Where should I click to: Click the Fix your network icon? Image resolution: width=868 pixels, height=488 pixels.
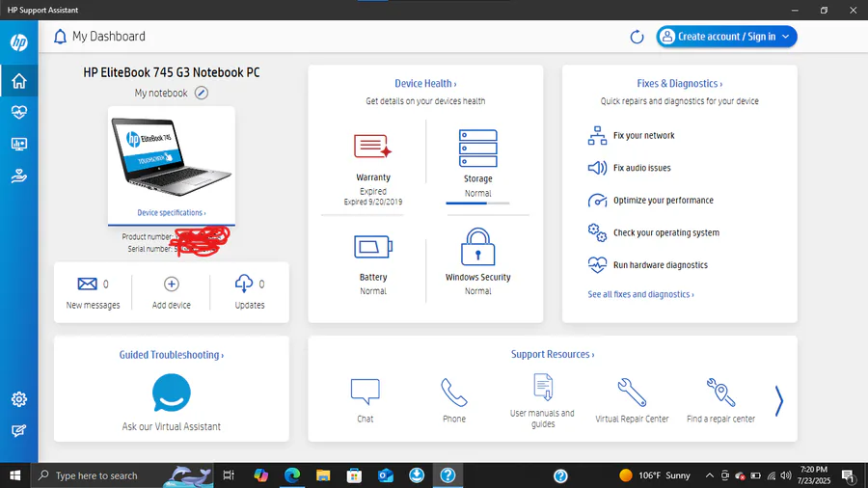tap(597, 136)
